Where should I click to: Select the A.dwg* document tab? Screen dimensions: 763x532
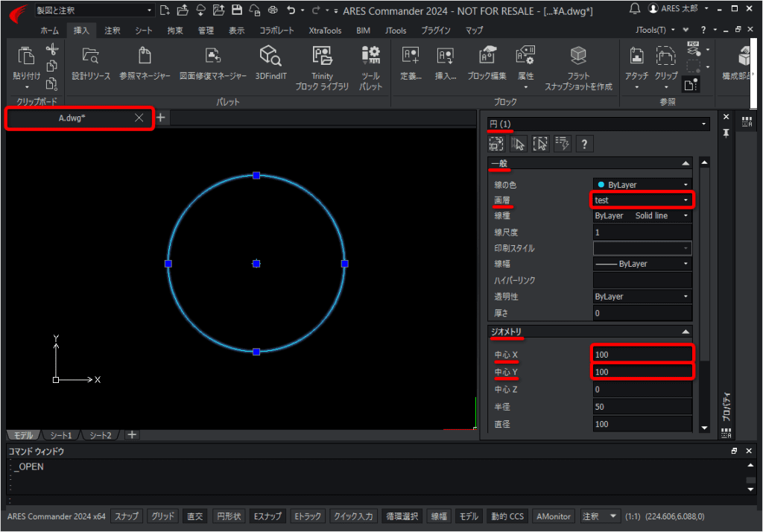pos(72,118)
